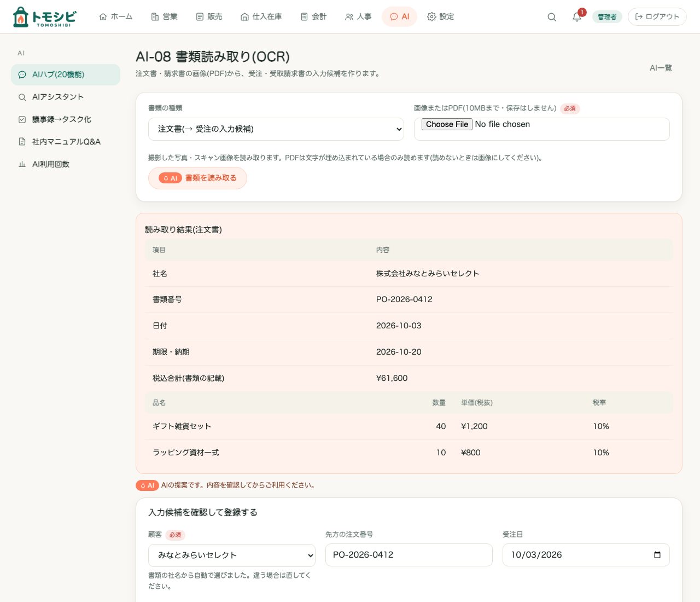Open the AI一覧 link
The width and height of the screenshot is (700, 602).
661,68
